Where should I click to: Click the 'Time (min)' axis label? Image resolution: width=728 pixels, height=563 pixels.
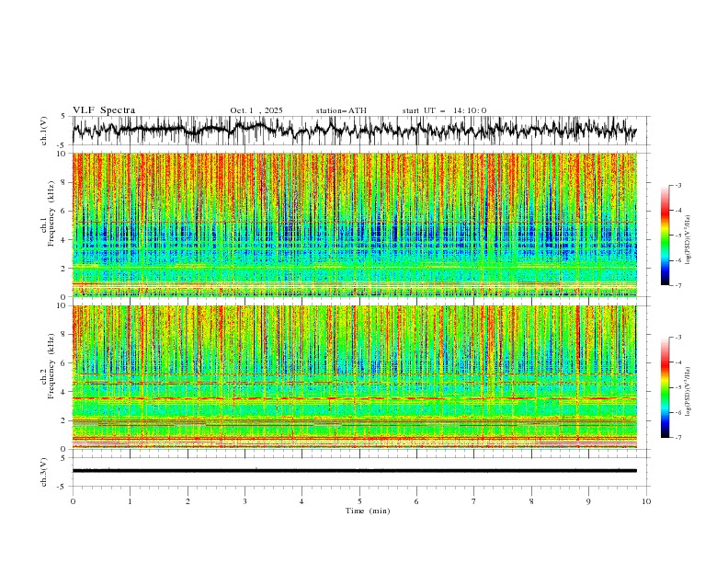[x=368, y=511]
